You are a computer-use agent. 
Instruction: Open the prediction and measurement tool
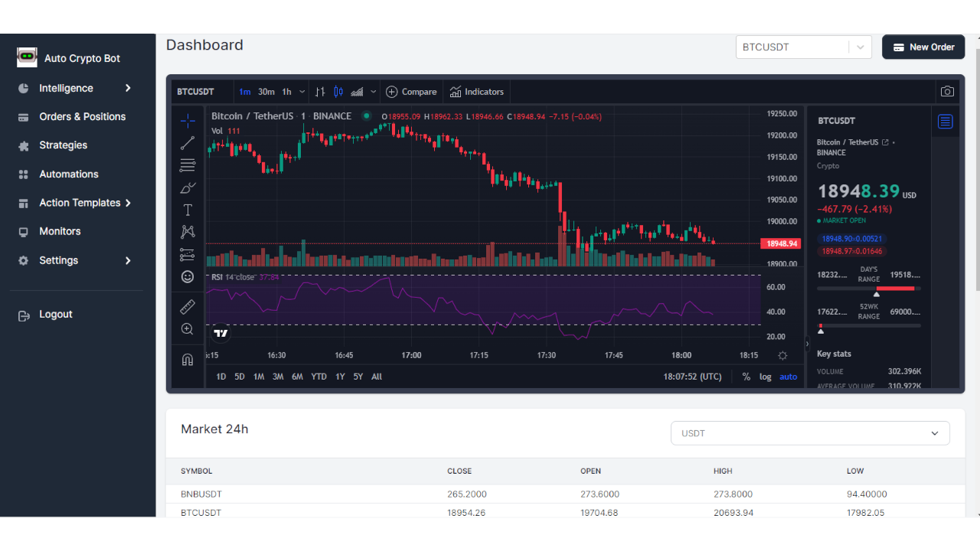point(188,254)
